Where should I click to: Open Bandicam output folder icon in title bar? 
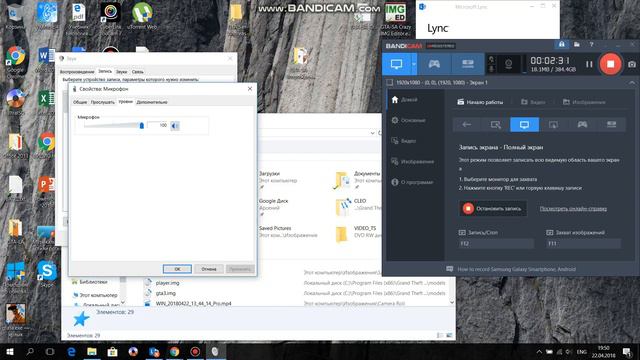(x=577, y=44)
